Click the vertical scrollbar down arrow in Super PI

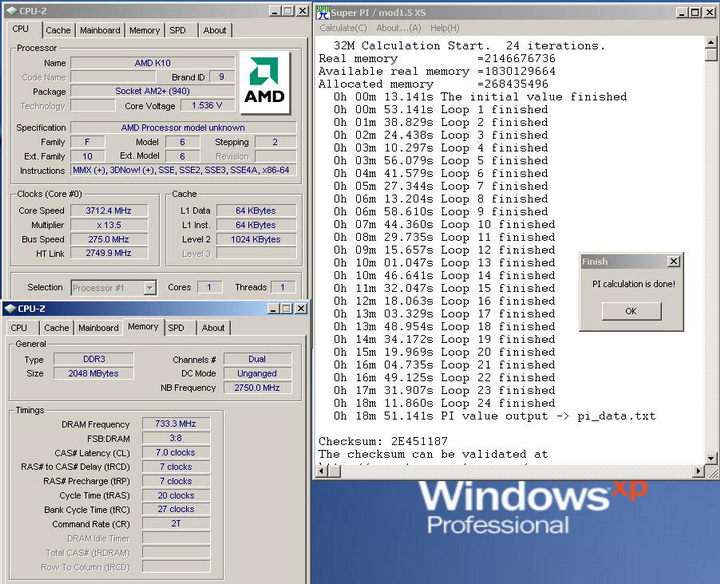pyautogui.click(x=710, y=458)
